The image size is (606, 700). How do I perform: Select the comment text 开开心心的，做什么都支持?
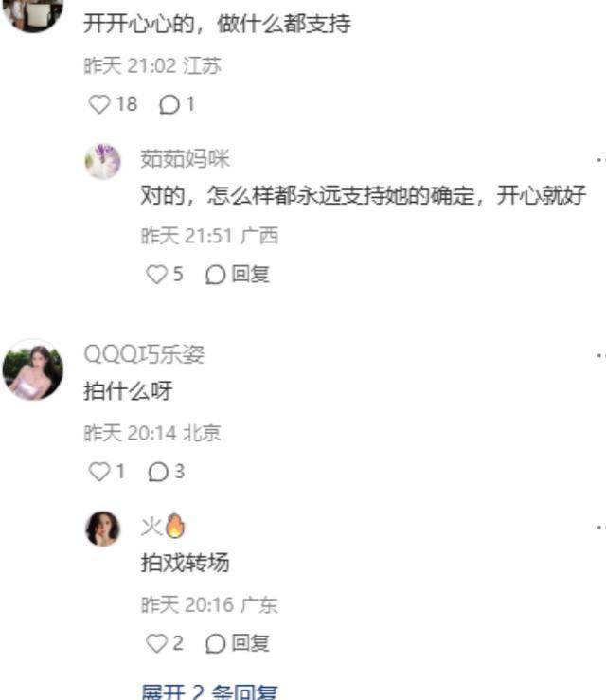coord(217,24)
